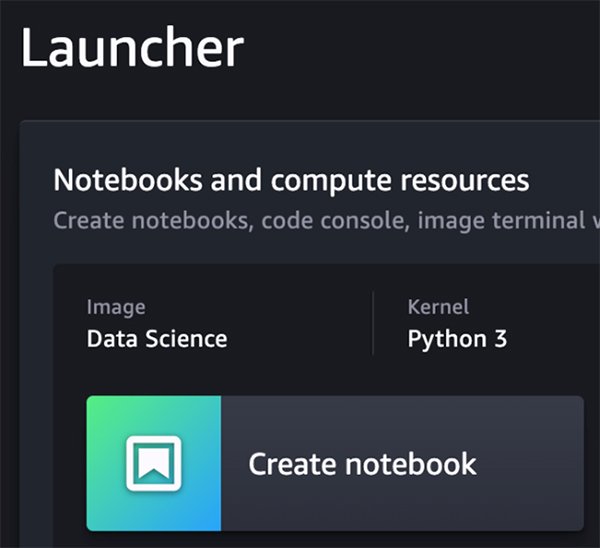This screenshot has width=600, height=548.
Task: Select the Launcher page title
Action: tap(131, 50)
